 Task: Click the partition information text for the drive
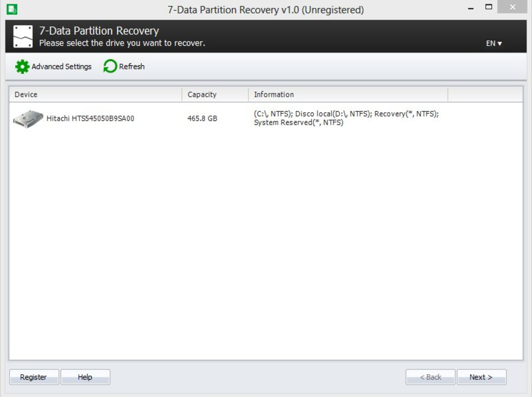pyautogui.click(x=346, y=118)
